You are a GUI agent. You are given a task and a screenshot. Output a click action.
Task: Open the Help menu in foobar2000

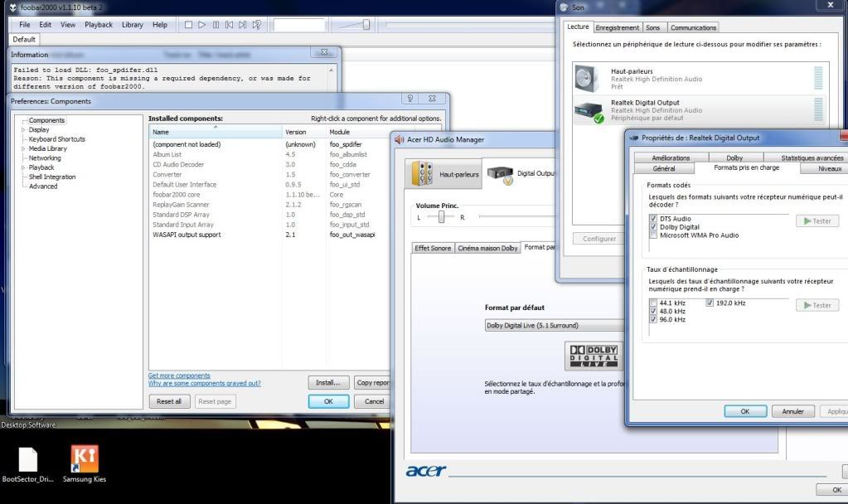[159, 25]
